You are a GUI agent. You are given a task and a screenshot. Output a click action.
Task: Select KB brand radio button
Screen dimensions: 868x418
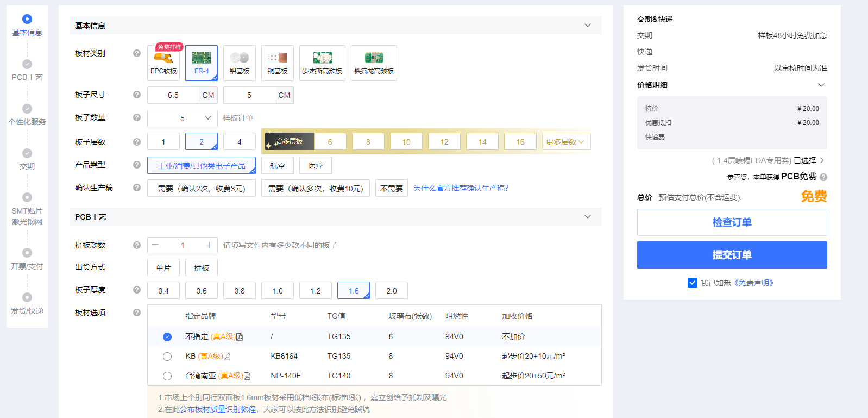pos(167,357)
